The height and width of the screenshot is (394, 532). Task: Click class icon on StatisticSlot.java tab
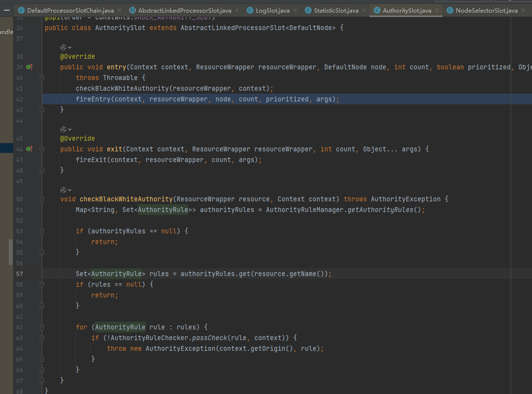[308, 11]
